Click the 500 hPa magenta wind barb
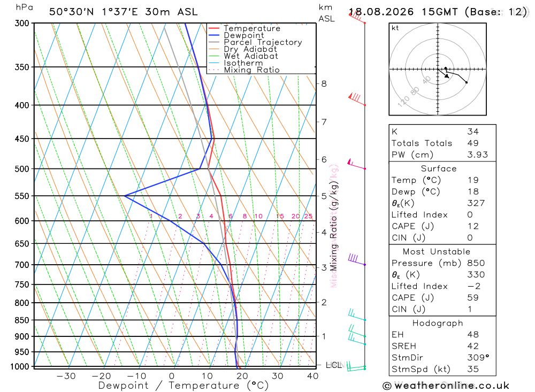This screenshot has height=392, width=535. [356, 164]
